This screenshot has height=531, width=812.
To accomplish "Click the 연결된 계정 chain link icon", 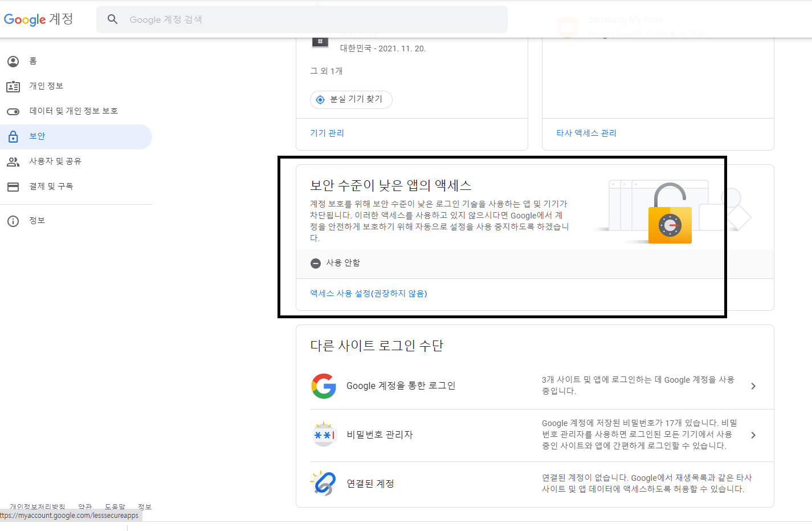I will pos(324,484).
